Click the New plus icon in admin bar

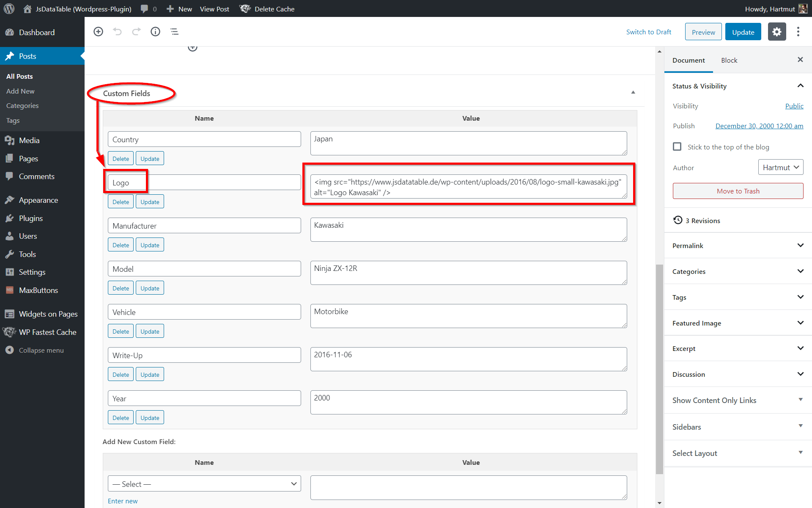pos(170,9)
